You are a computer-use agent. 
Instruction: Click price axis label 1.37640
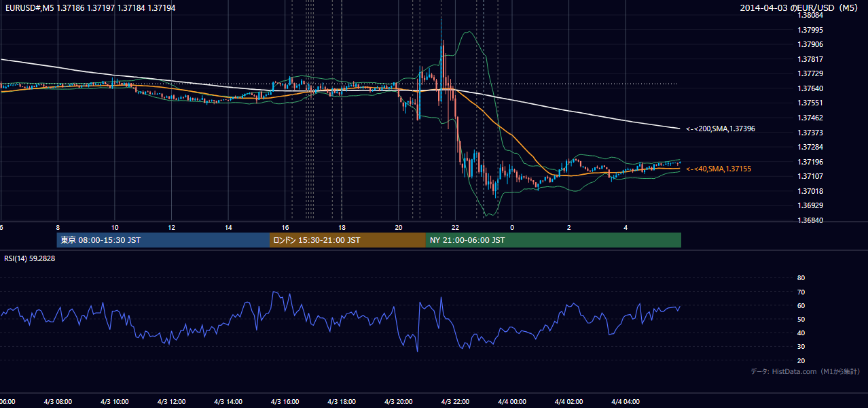click(811, 88)
